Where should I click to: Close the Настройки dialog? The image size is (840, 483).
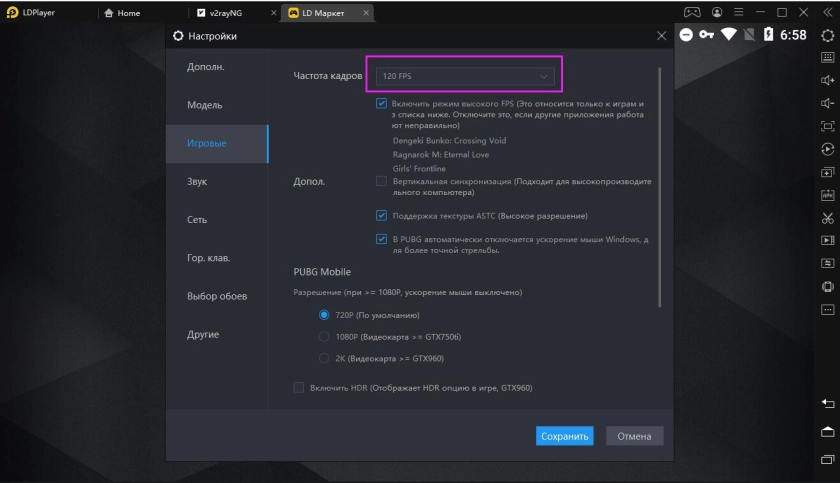662,36
